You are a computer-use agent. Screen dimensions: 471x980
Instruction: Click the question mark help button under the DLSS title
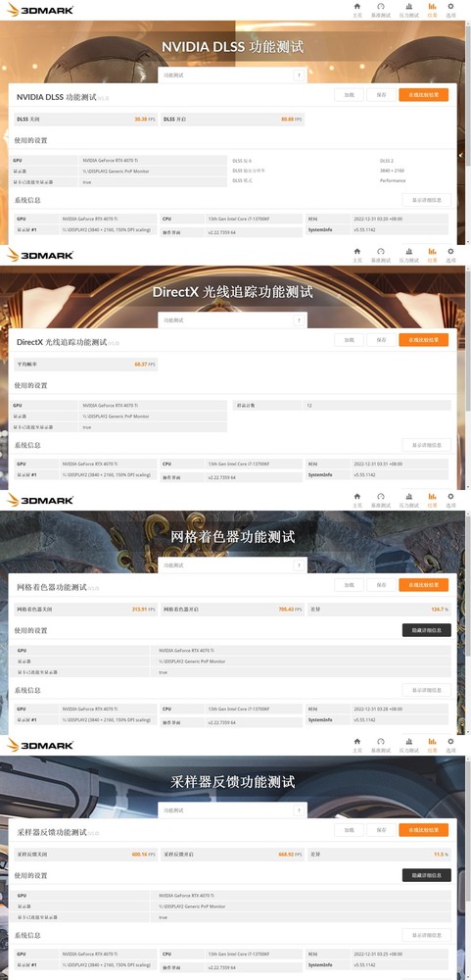[x=299, y=75]
